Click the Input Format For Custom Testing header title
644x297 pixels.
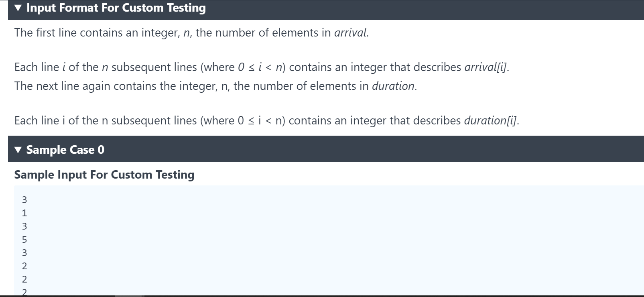[116, 8]
